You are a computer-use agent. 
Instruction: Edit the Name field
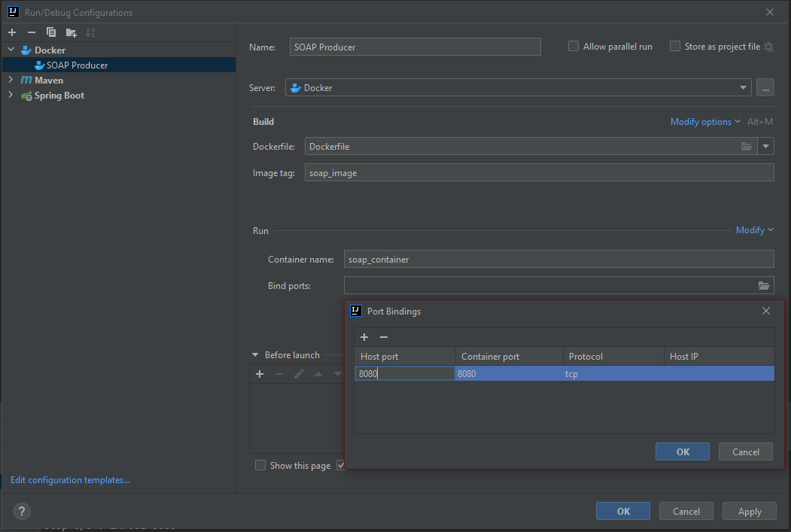coord(415,47)
